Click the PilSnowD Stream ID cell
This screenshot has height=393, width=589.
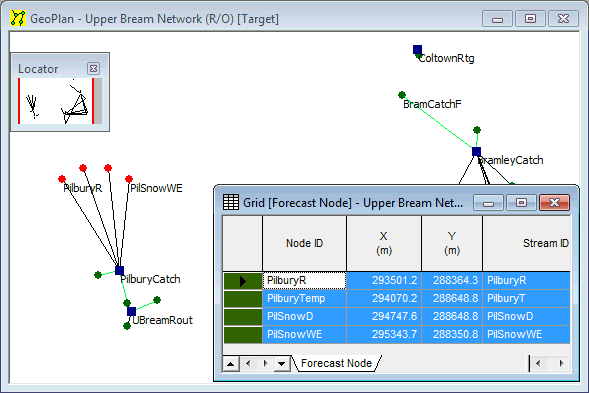point(527,316)
